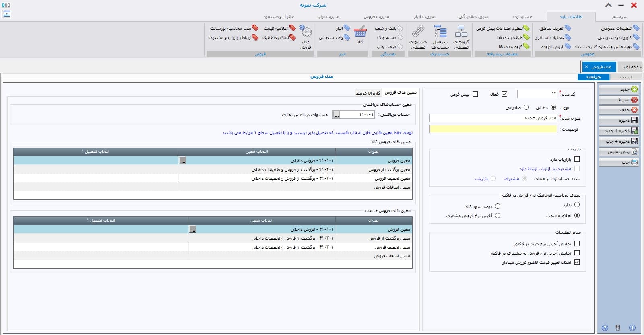The image size is (644, 335).
Task: Open browse button next to حساب دریافتنی
Action: point(336,115)
